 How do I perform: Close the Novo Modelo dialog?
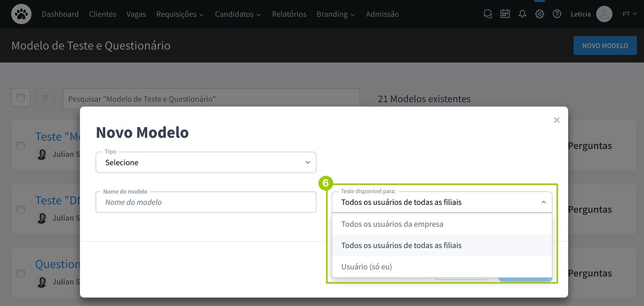click(557, 120)
